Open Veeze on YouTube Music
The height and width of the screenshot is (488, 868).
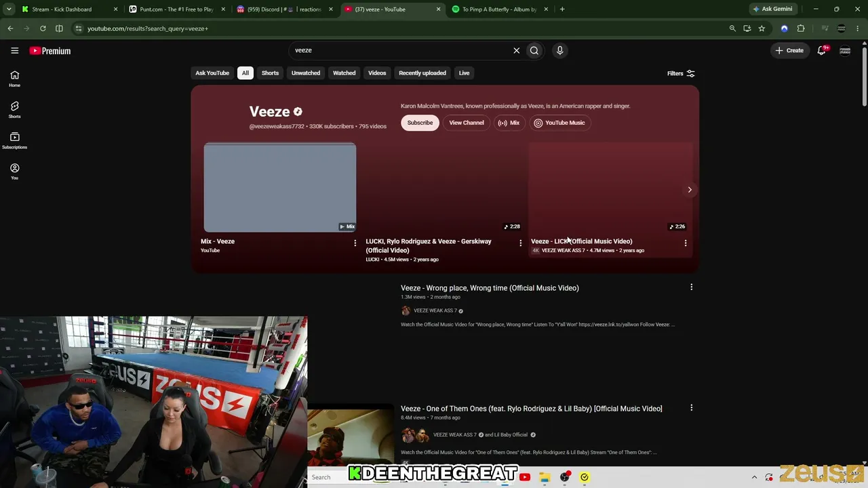click(559, 123)
